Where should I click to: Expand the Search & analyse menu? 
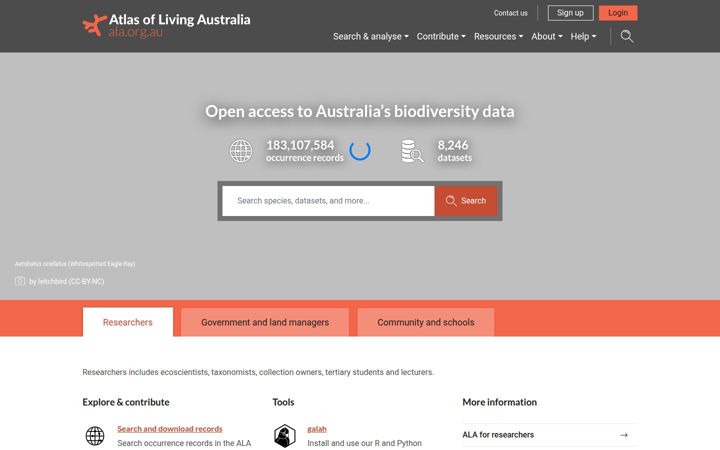tap(371, 36)
